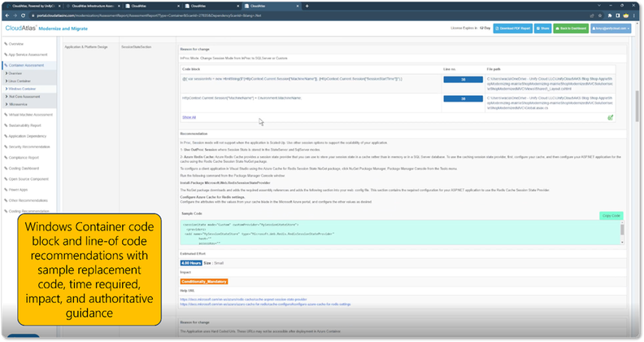Click the Code block column header

(x=191, y=69)
